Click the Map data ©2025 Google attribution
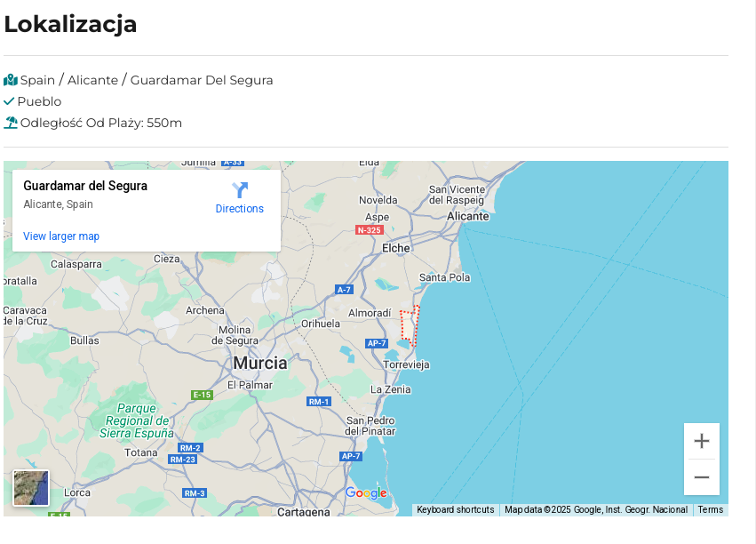756x544 pixels. 596,509
